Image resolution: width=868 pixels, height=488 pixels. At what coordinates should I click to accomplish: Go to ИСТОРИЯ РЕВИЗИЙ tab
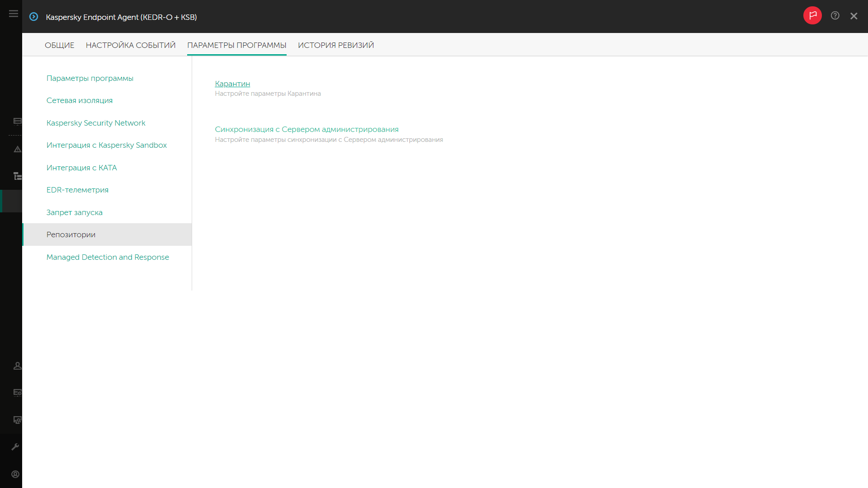coord(335,45)
